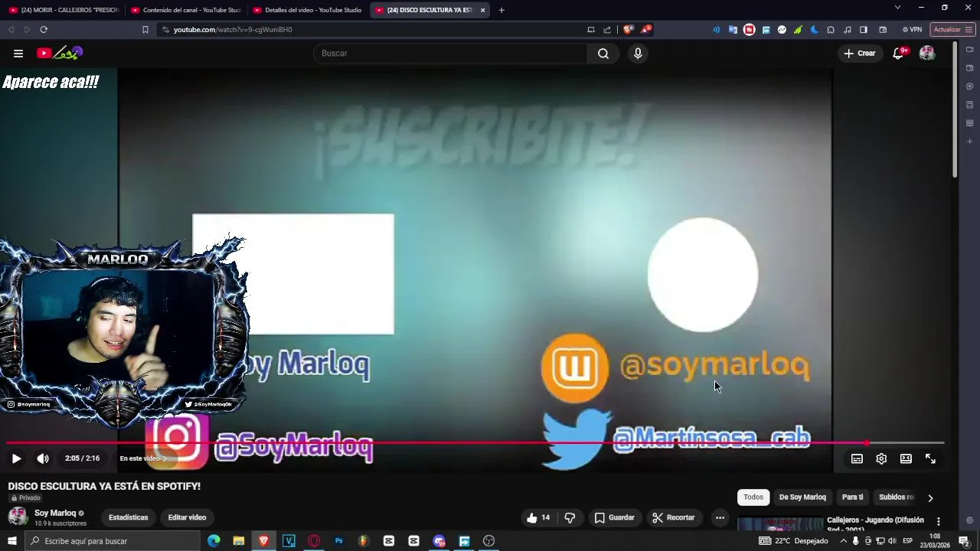
Task: Expand the 'En este video' chapter label
Action: click(x=142, y=458)
